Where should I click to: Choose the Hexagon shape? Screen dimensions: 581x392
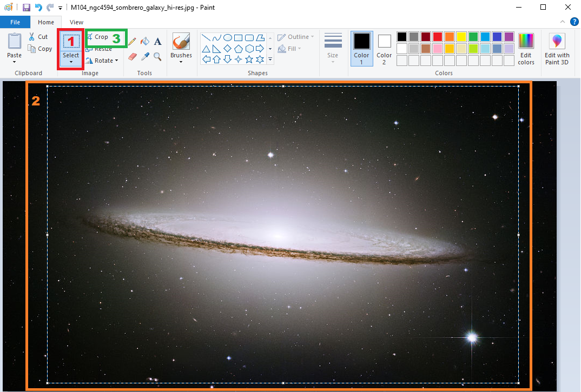[x=249, y=49]
